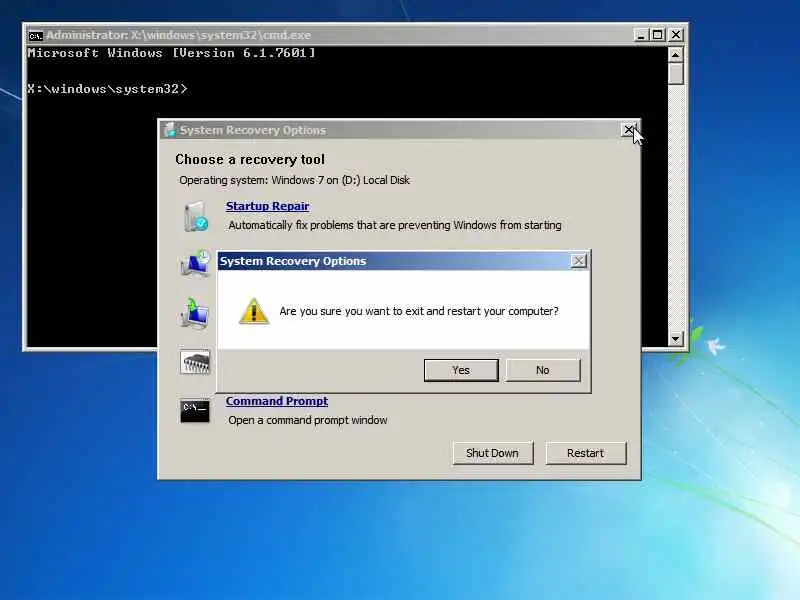Click cmd window scroll up arrow
The image size is (800, 600).
(676, 54)
